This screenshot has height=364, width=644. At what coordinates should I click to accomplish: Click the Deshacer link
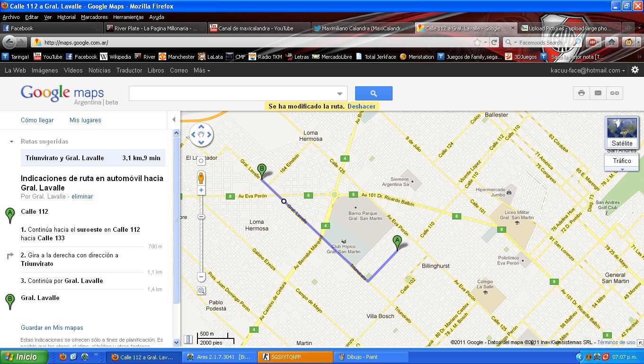pyautogui.click(x=361, y=106)
